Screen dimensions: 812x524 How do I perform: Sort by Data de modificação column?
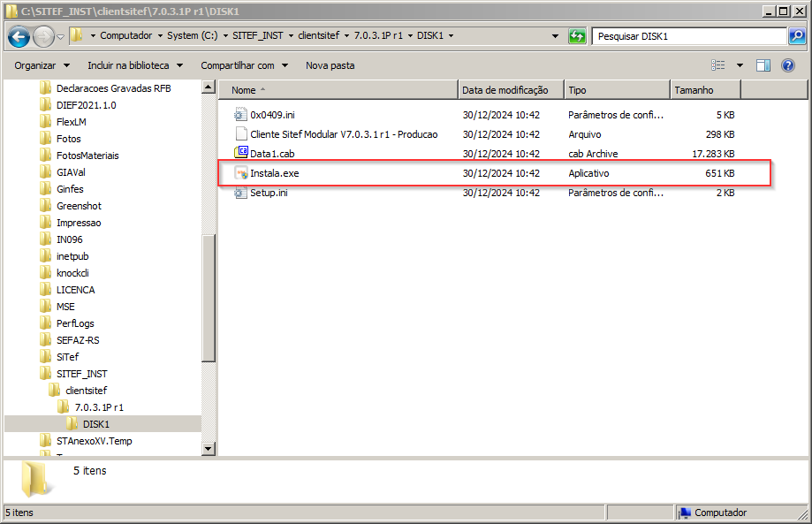[511, 90]
